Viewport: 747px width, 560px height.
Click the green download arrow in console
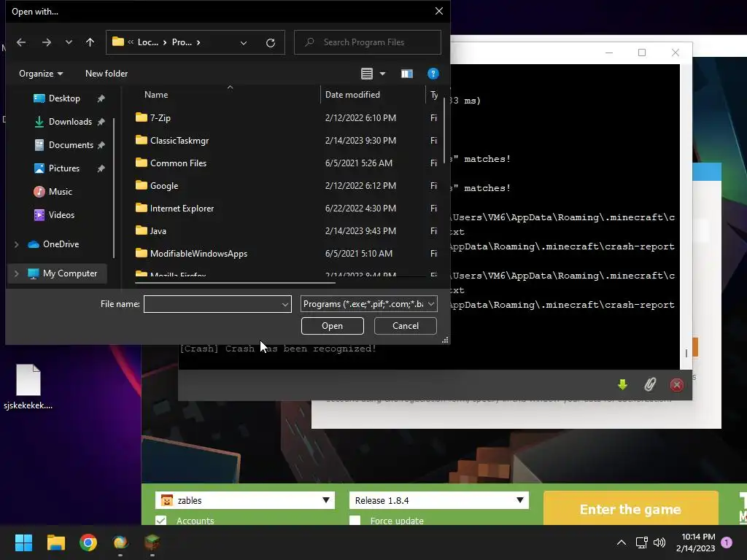[x=622, y=385]
